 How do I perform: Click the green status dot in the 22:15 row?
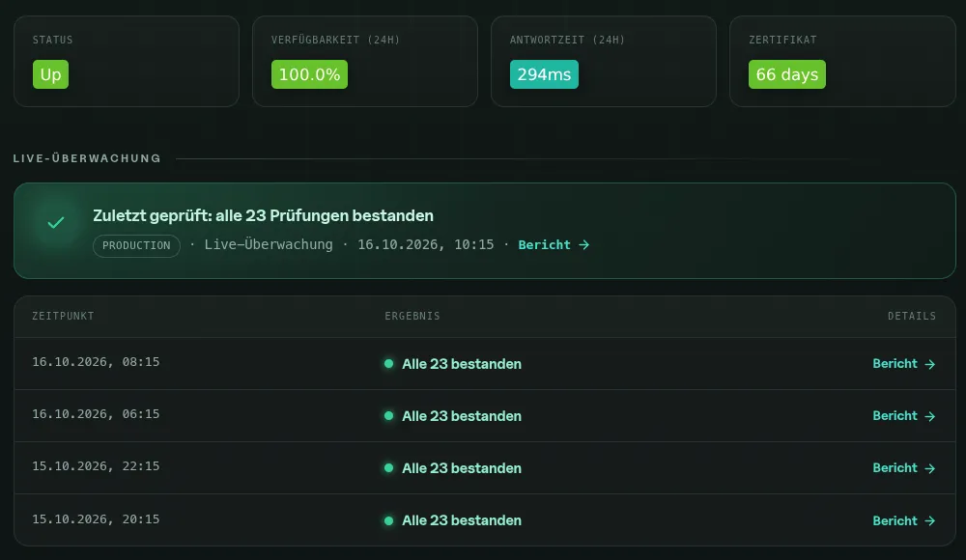(x=388, y=468)
